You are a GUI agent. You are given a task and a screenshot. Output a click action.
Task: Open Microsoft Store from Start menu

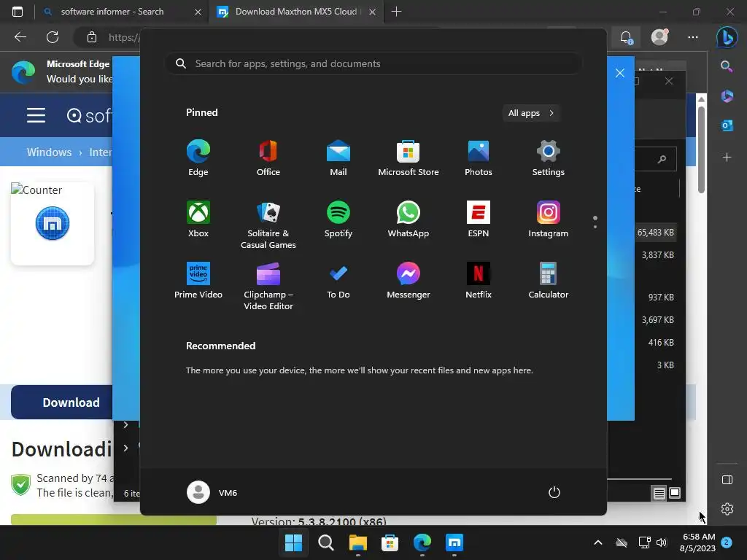coord(409,158)
